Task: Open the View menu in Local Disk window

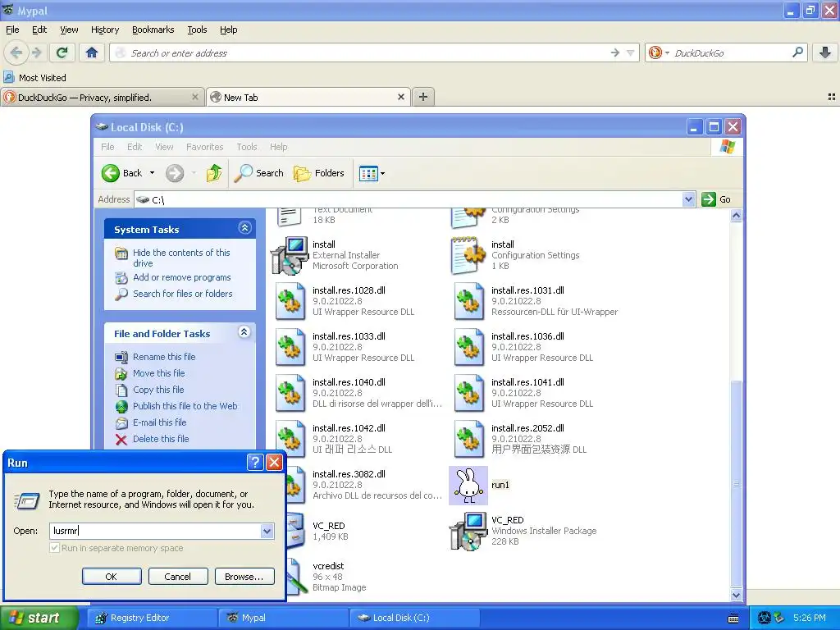Action: (164, 147)
